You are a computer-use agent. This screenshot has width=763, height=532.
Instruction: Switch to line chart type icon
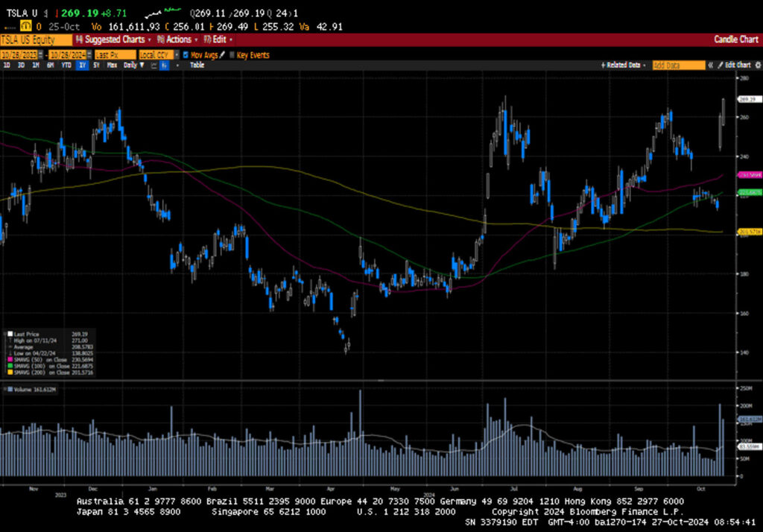click(153, 66)
